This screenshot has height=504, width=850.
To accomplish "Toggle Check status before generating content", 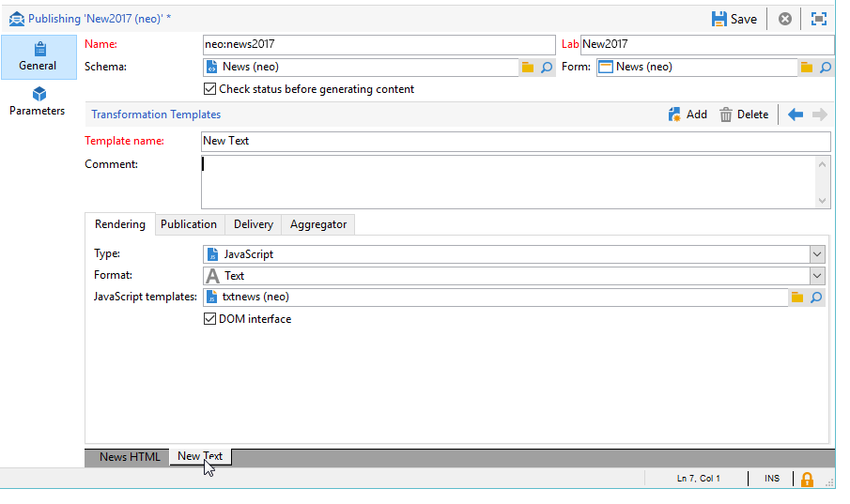I will pos(209,89).
